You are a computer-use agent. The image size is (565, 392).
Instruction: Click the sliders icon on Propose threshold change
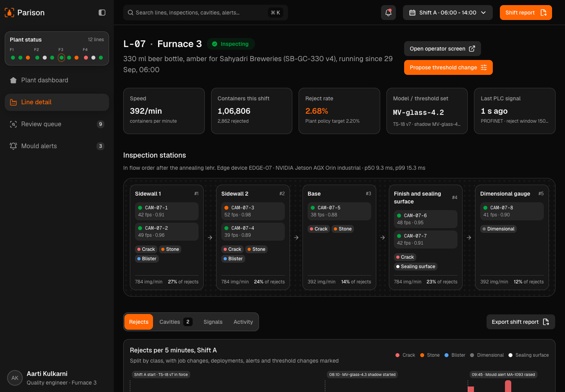tap(484, 67)
